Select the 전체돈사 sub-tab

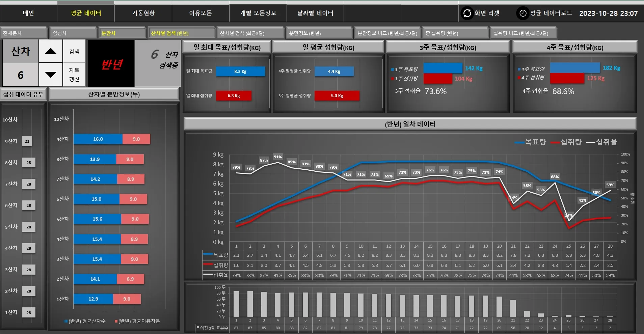pyautogui.click(x=24, y=33)
